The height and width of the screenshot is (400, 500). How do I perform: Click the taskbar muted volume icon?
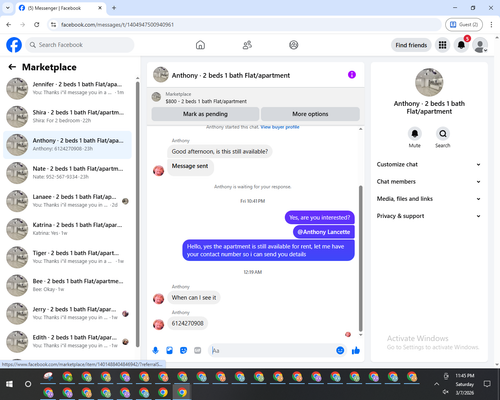[446, 392]
